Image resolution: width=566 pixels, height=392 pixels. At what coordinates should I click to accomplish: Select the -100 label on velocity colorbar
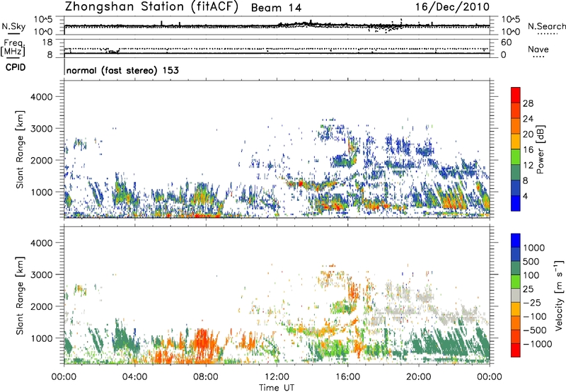(x=535, y=316)
